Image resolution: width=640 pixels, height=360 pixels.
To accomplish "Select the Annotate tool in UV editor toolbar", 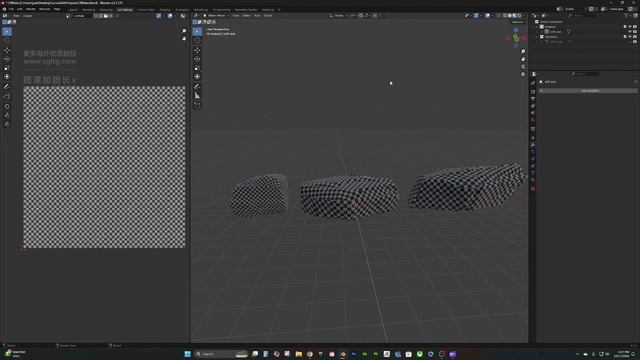I will [x=7, y=87].
